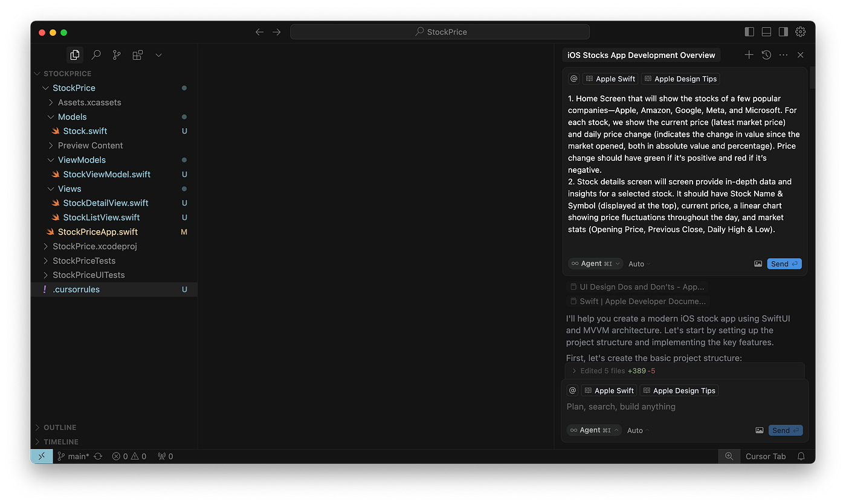
Task: Show chat history clock icon
Action: (x=766, y=55)
